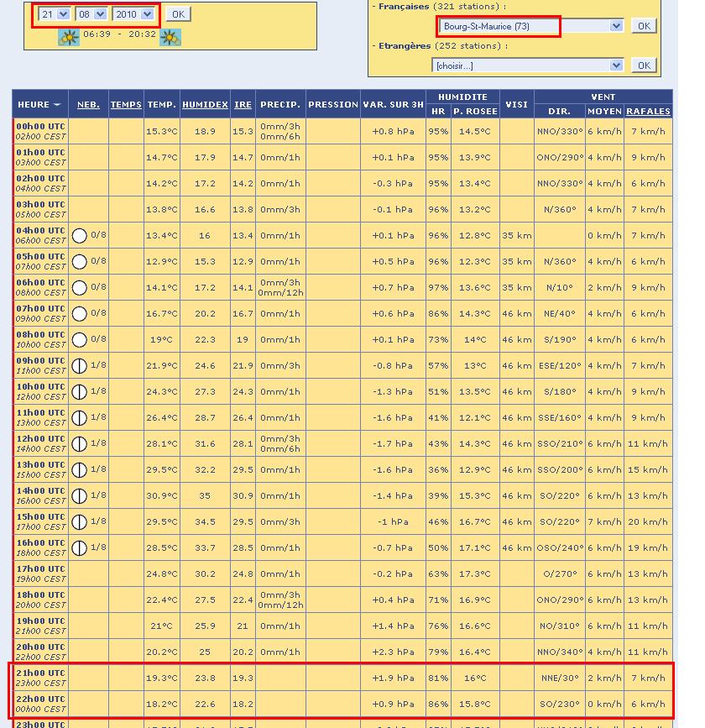Click the clear-sky 0/8 icon at 04h00 UTC
Screen dimensions: 705x728
80,236
